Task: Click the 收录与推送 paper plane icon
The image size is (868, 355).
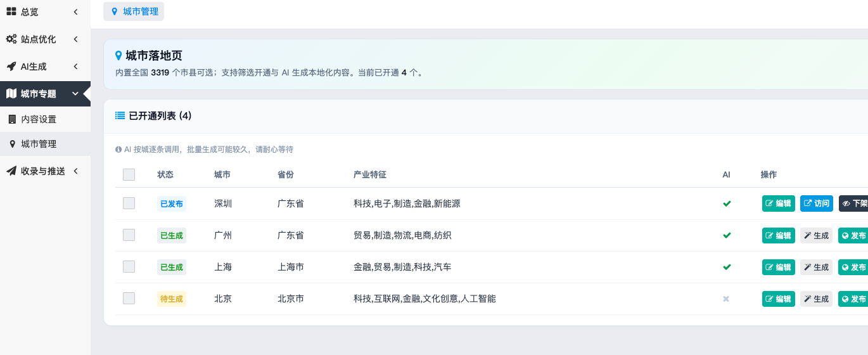Action: coord(11,171)
